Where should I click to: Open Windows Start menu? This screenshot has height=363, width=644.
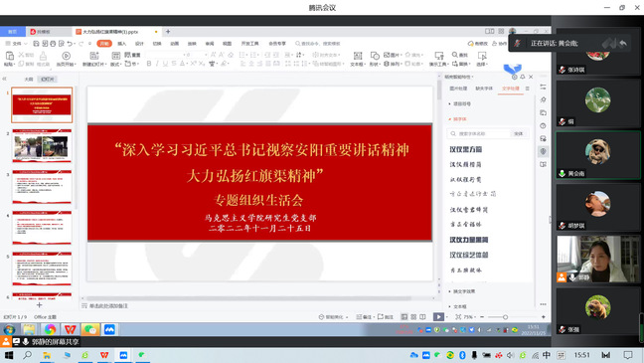pos(9,355)
